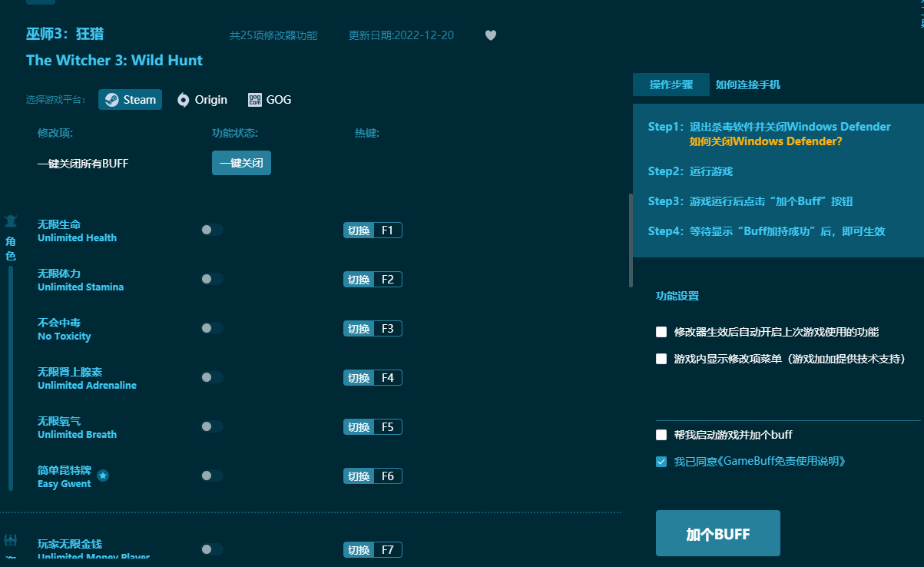The image size is (924, 567).
Task: Tick the 帮我启动游戏并加个buff checkbox
Action: pos(661,435)
